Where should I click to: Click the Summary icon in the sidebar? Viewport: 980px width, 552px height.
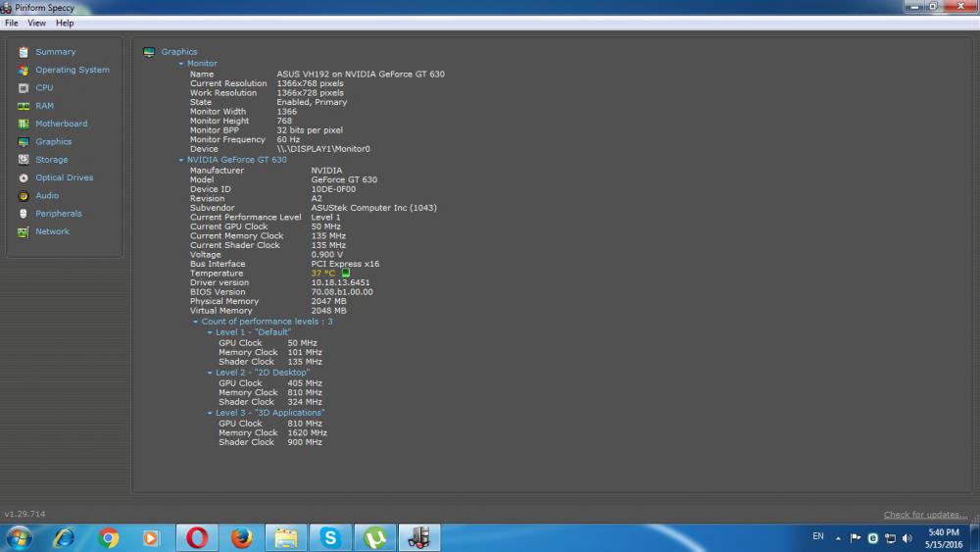tap(24, 52)
